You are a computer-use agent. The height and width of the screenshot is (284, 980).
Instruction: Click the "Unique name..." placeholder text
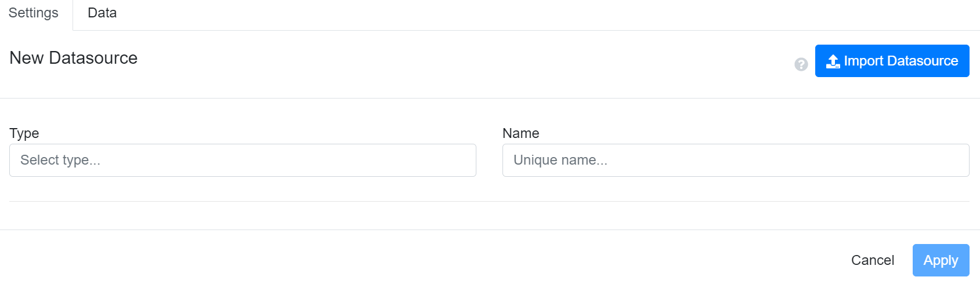[x=560, y=161]
